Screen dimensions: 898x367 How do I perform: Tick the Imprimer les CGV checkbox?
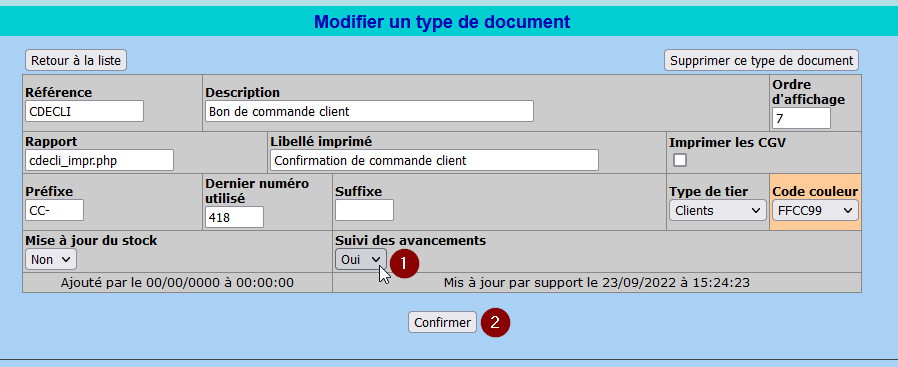click(x=680, y=160)
